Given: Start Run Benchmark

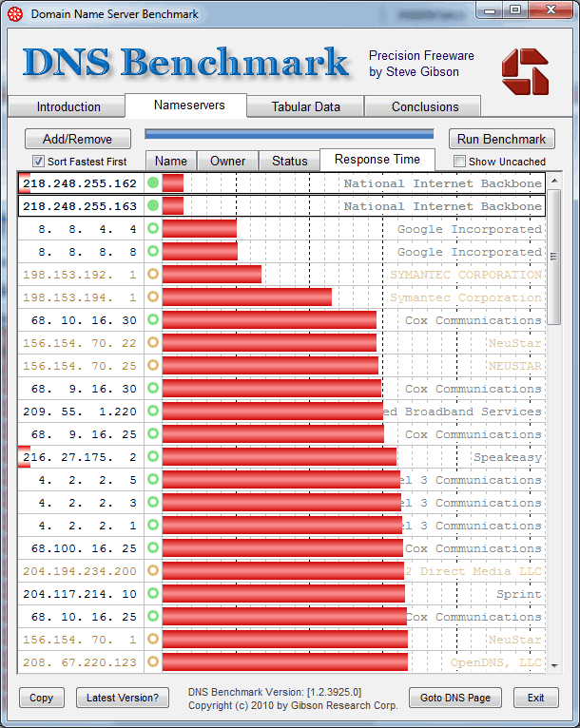Looking at the screenshot, I should (501, 139).
